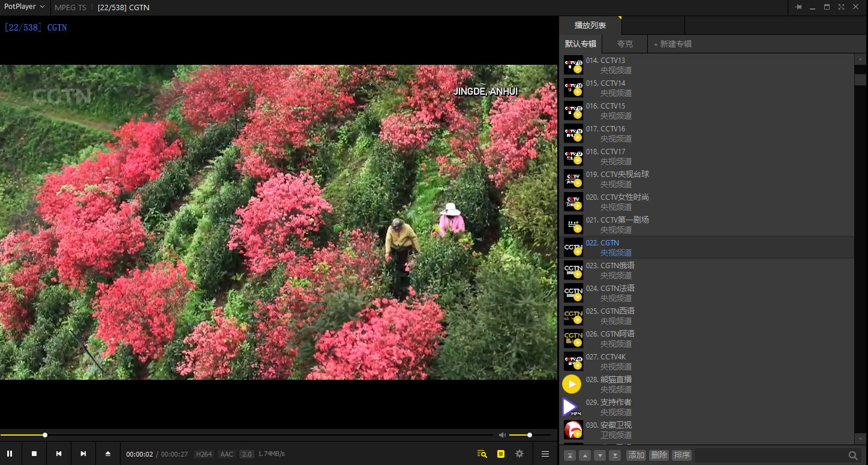868x465 pixels.
Task: Create a new album with 新建专辑
Action: (672, 44)
